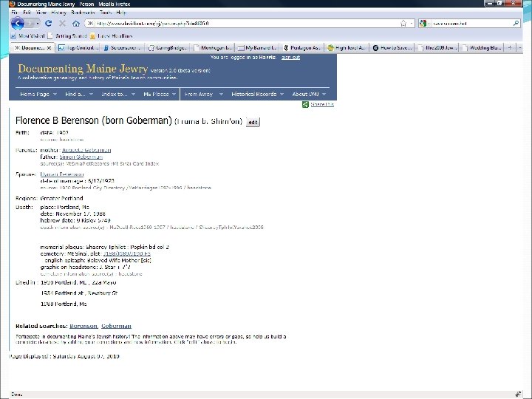The width and height of the screenshot is (532, 399).
Task: Open the Most Visited bookmarks icon
Action: tap(13, 35)
